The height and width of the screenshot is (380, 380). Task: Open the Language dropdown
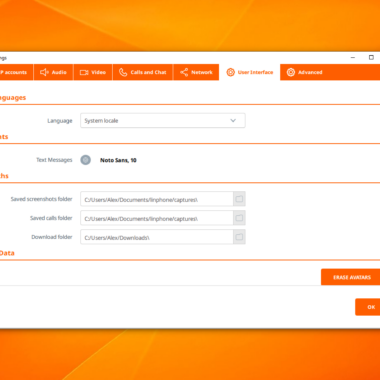point(163,121)
